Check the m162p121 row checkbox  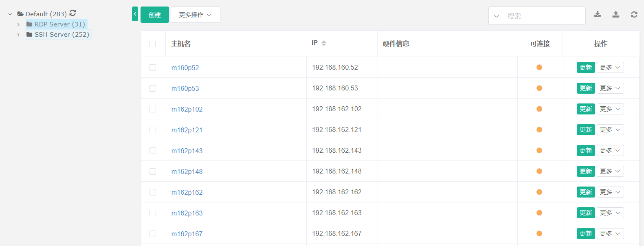click(x=153, y=130)
